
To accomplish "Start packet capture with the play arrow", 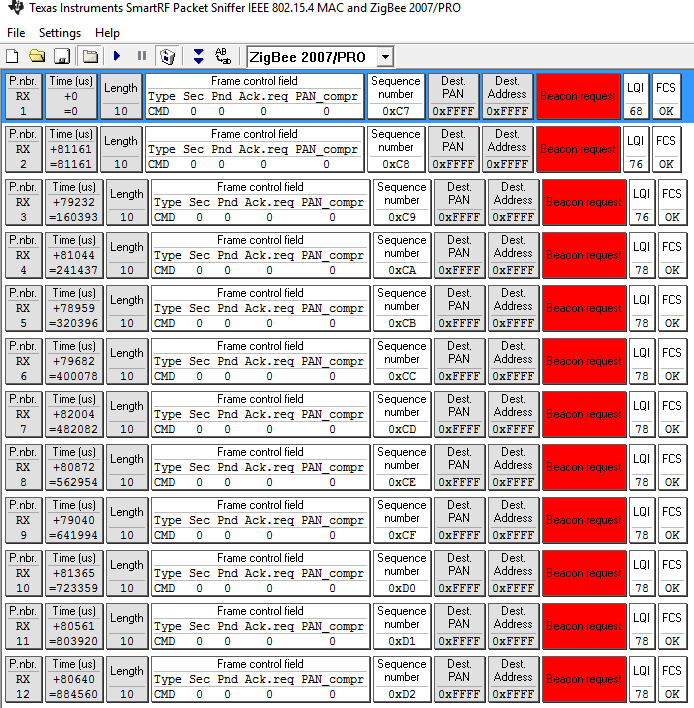I will click(x=117, y=56).
